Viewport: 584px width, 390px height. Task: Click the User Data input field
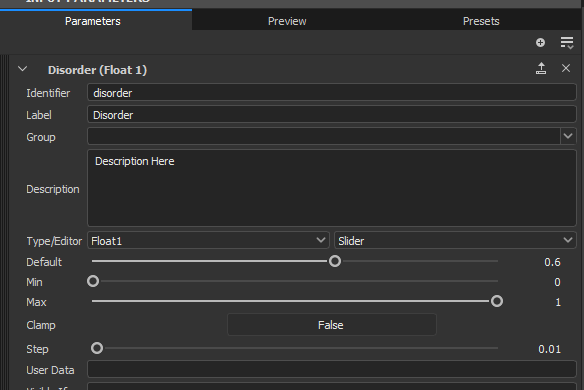[331, 369]
